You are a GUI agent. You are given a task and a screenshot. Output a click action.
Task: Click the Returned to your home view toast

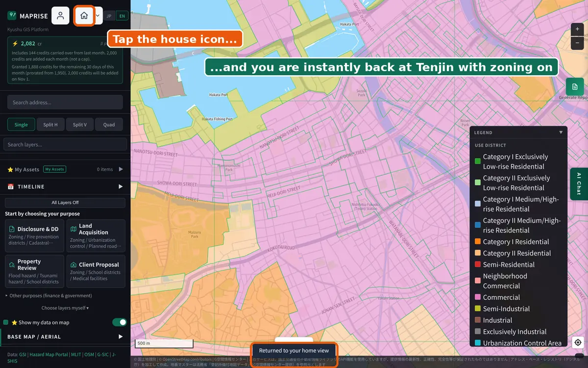pyautogui.click(x=294, y=351)
